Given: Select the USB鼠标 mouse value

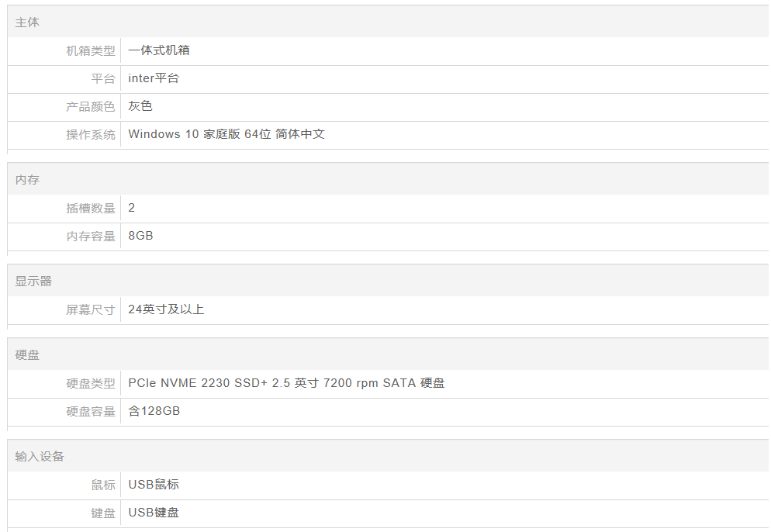Looking at the screenshot, I should (154, 485).
